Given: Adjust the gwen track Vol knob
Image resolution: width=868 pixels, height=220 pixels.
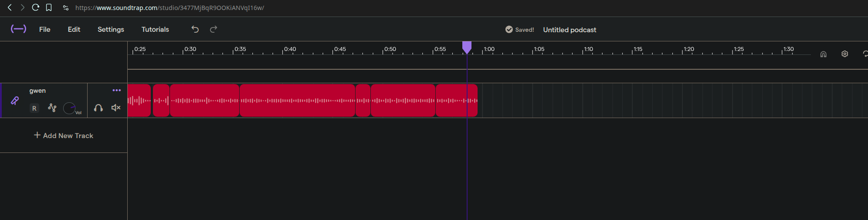Looking at the screenshot, I should pyautogui.click(x=69, y=108).
